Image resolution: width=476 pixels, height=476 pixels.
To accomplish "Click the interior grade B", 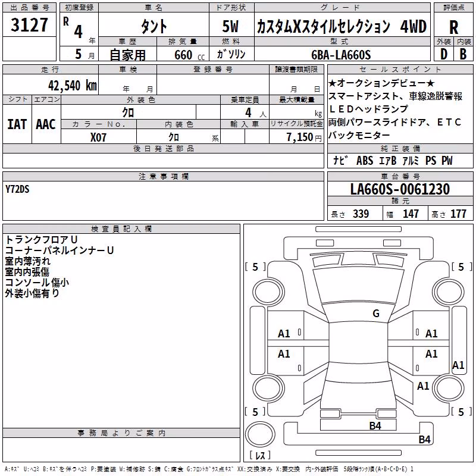I will point(463,54).
